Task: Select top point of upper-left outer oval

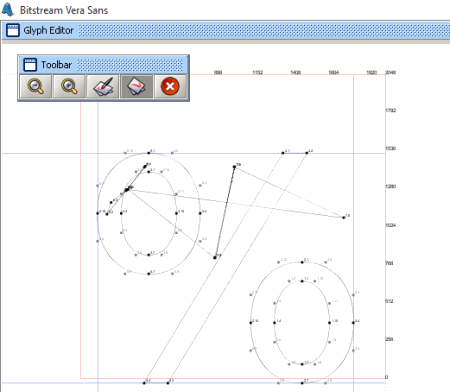Action: [149, 153]
